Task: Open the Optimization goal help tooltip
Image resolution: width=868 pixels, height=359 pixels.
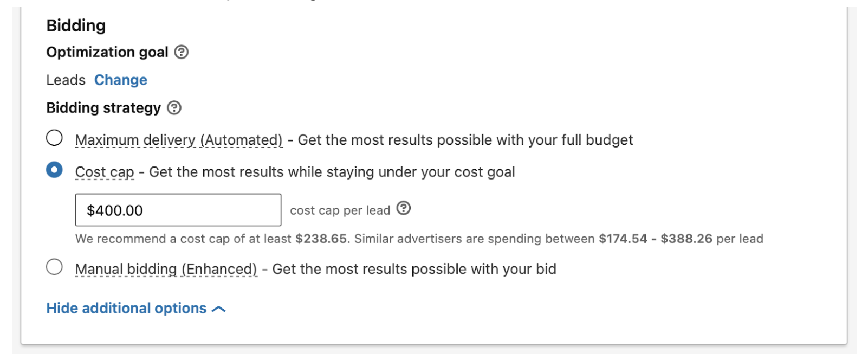Action: click(182, 52)
